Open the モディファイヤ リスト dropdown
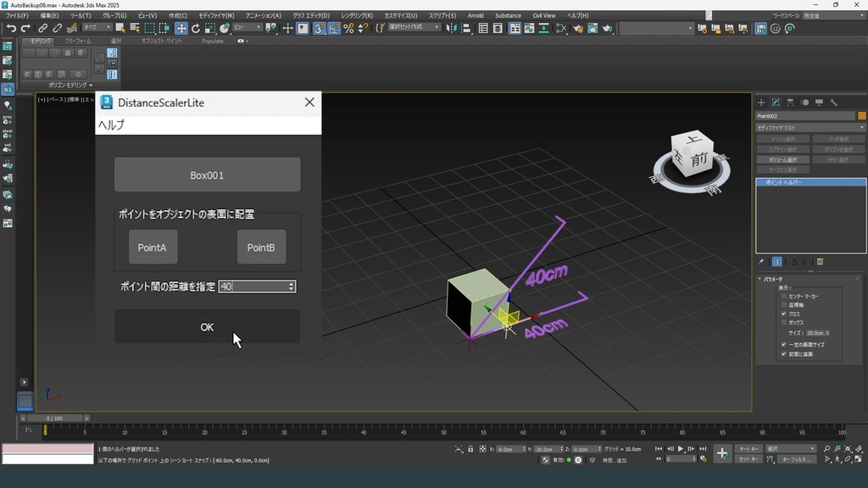Image resolution: width=868 pixels, height=488 pixels. [x=810, y=128]
